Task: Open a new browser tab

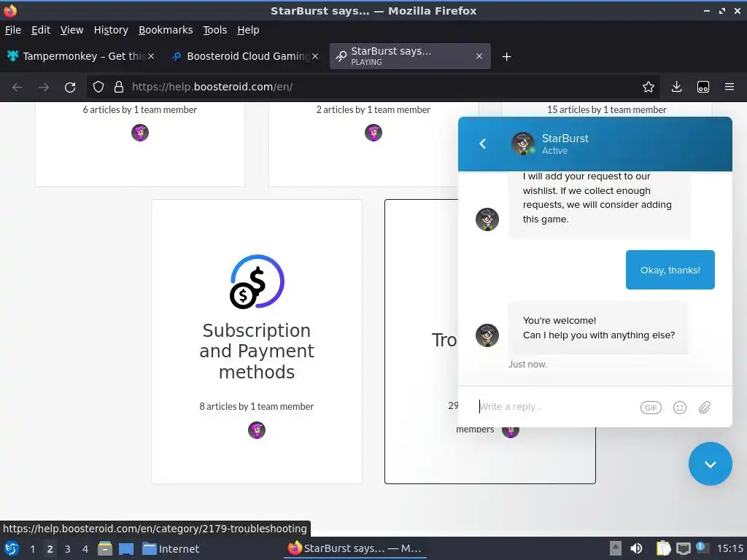Action: (x=506, y=57)
